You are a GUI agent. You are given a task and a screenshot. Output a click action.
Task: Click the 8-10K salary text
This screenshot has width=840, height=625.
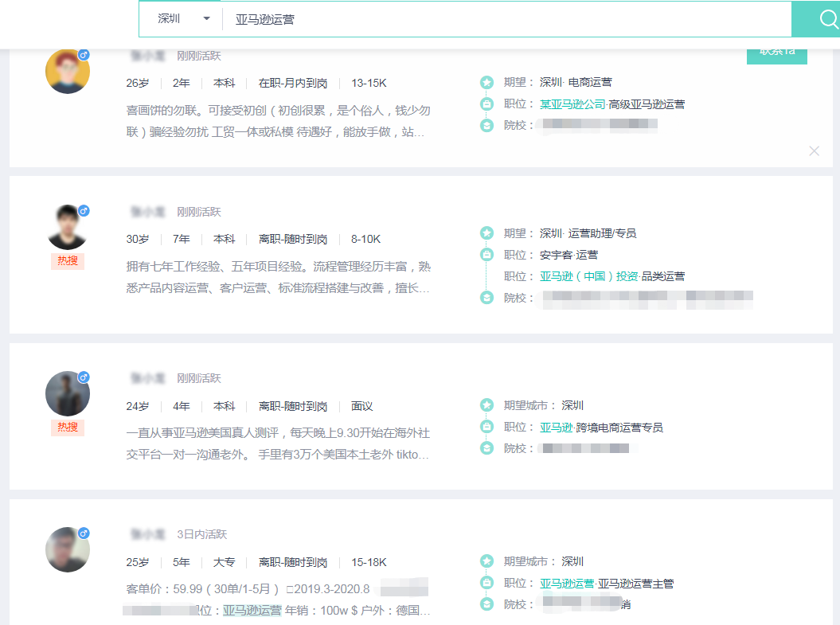(x=366, y=239)
